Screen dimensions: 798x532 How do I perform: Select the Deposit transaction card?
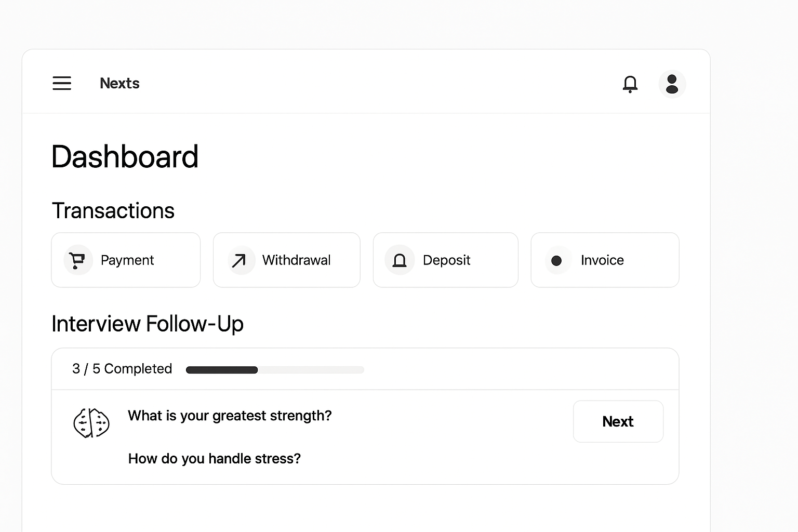pos(446,260)
